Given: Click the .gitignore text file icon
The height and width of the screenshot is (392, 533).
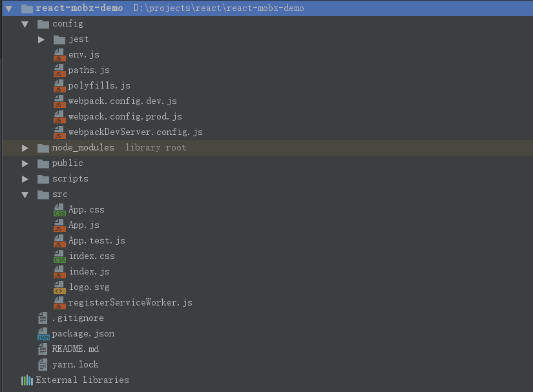Looking at the screenshot, I should 43,318.
